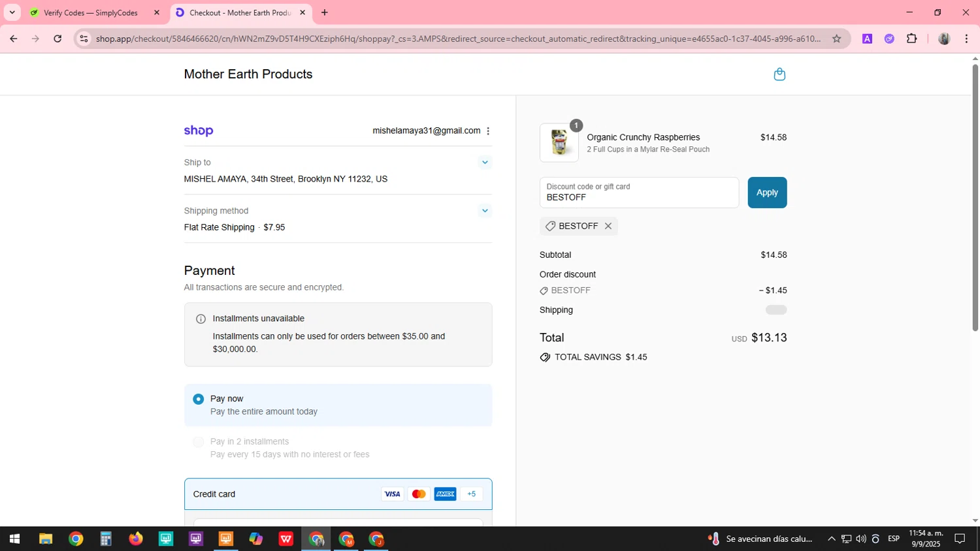980x551 pixels.
Task: Open Firefox from the taskbar
Action: point(136,539)
